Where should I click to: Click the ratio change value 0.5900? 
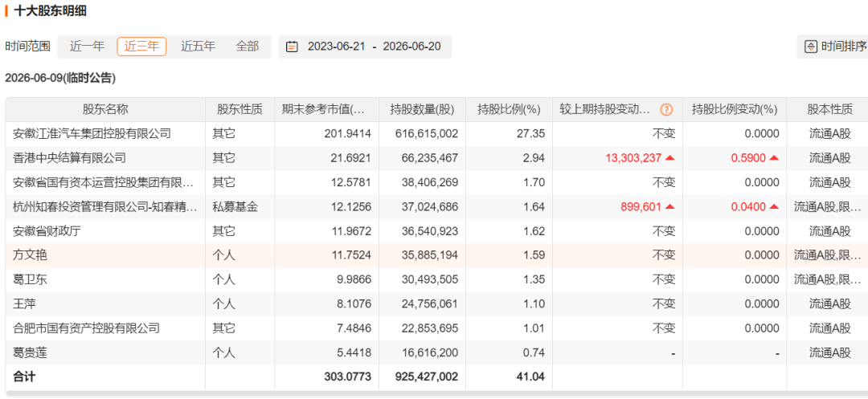coord(748,158)
